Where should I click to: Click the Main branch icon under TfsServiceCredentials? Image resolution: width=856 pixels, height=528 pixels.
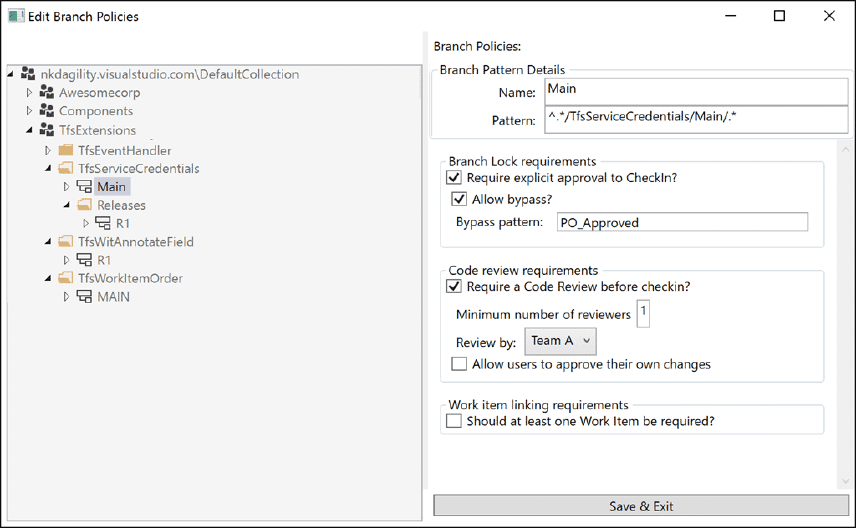[84, 186]
